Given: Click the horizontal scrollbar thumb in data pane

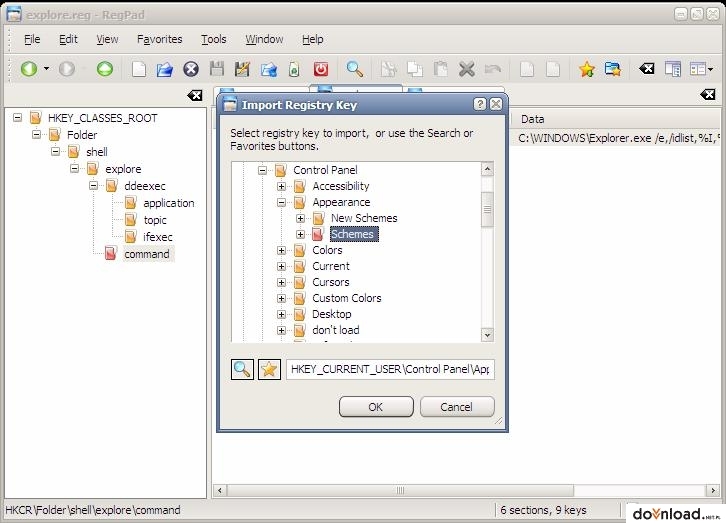Looking at the screenshot, I should (400, 490).
